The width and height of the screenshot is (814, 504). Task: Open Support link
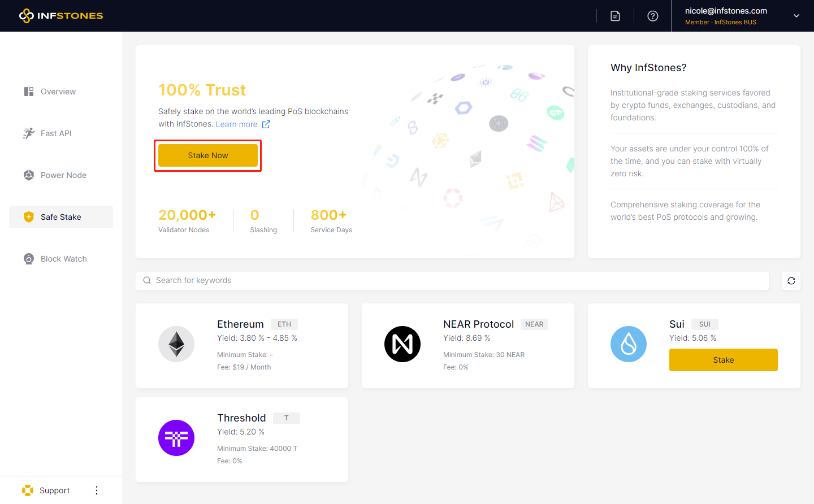click(55, 490)
